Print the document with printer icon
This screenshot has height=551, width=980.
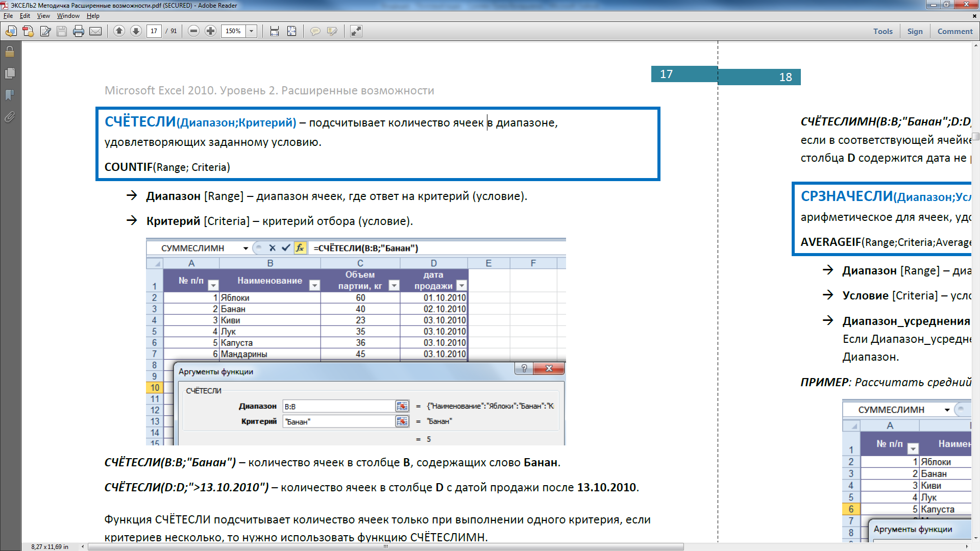79,32
